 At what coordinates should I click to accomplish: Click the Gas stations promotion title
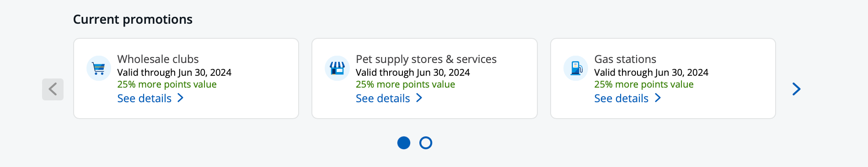[x=625, y=59]
